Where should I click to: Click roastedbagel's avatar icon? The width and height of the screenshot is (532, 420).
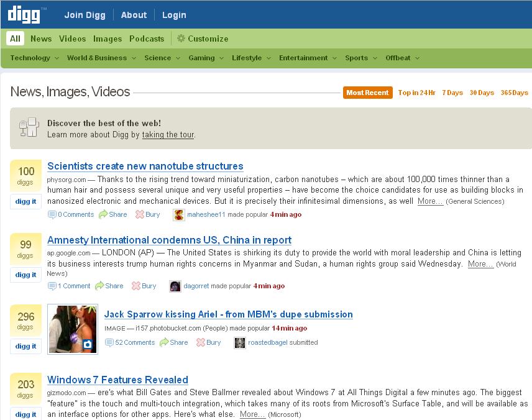pos(239,343)
